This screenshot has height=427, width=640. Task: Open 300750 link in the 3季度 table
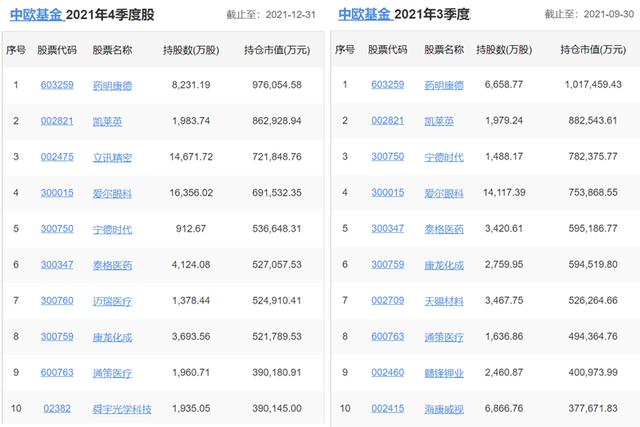pyautogui.click(x=388, y=156)
